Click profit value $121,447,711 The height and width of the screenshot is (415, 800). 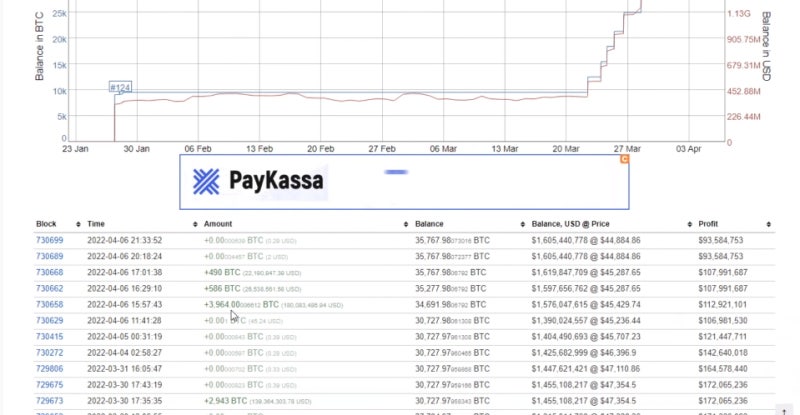click(723, 336)
